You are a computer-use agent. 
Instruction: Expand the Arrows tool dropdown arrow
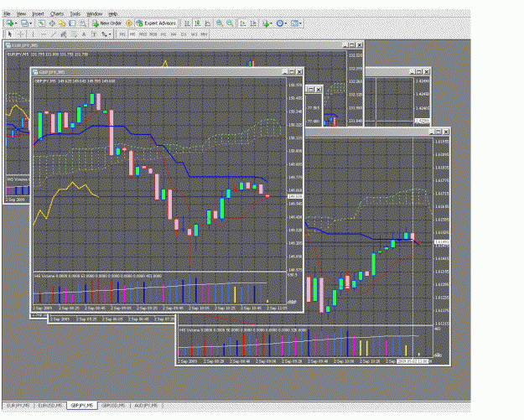click(x=110, y=34)
